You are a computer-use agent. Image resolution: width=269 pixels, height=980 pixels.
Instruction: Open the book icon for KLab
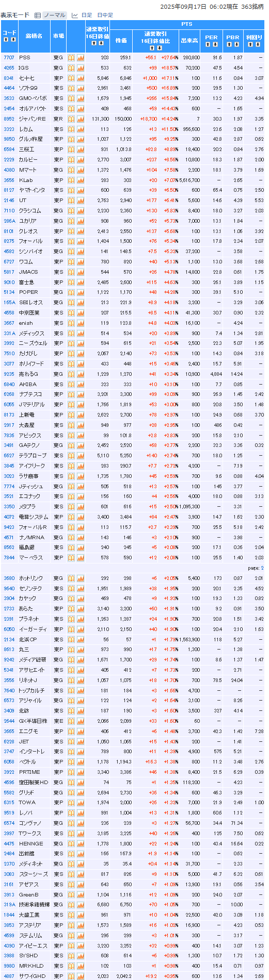click(x=72, y=180)
